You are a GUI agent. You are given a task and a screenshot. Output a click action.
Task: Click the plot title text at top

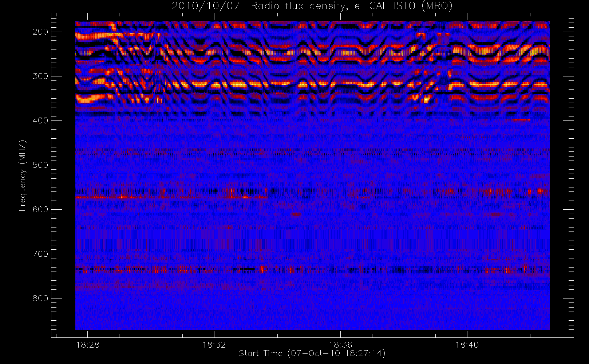click(x=312, y=6)
